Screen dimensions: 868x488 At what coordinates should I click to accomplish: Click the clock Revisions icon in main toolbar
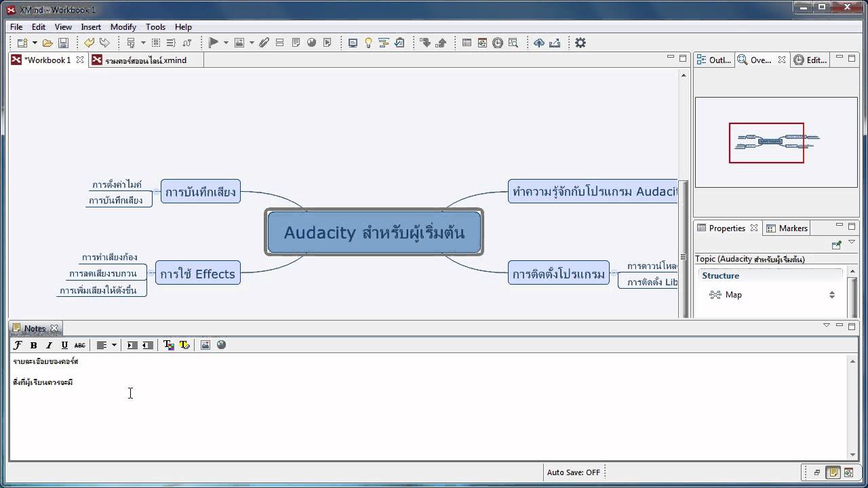click(498, 43)
